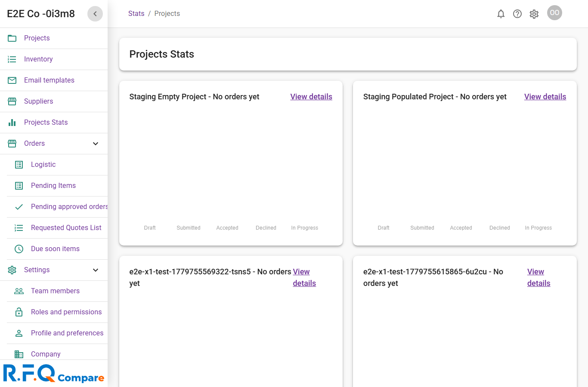View details for e2e-x1-test tsns5 project
Viewport: 588px width, 387px height.
click(x=304, y=277)
